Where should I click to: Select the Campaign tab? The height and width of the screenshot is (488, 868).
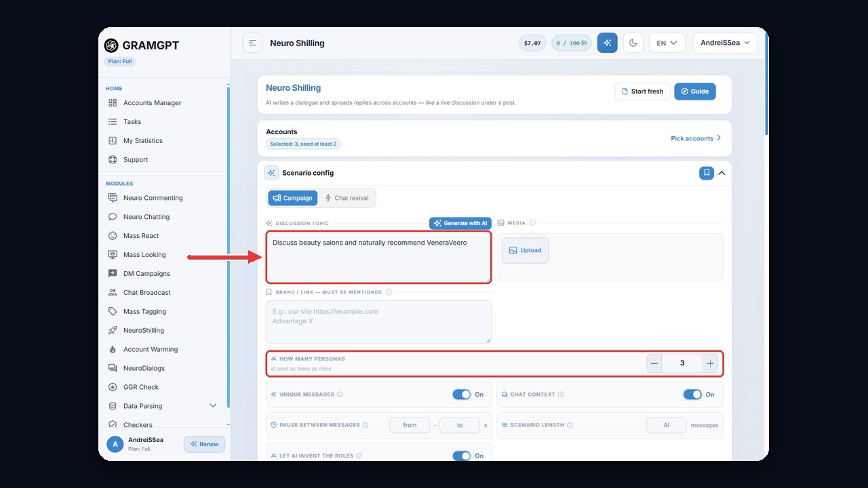pos(293,198)
